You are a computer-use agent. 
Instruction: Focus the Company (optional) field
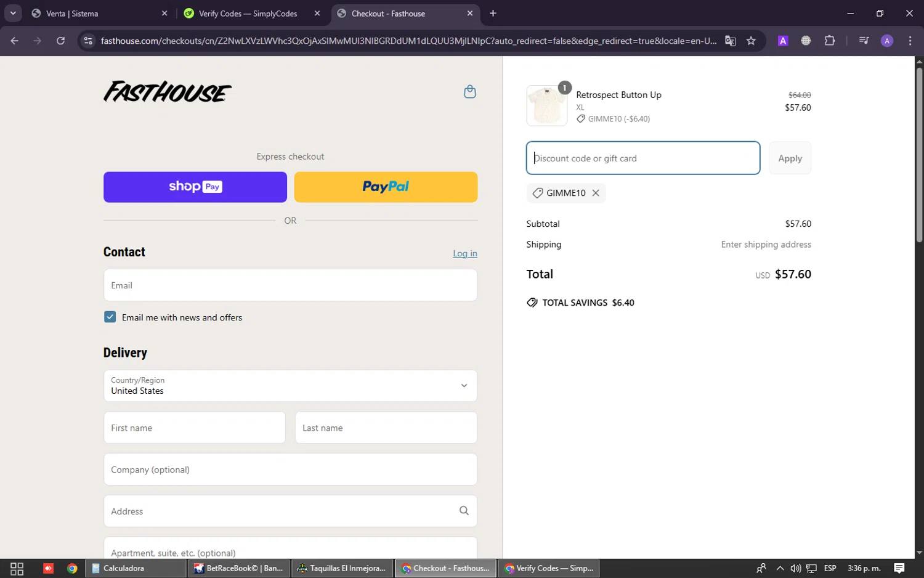click(x=290, y=470)
